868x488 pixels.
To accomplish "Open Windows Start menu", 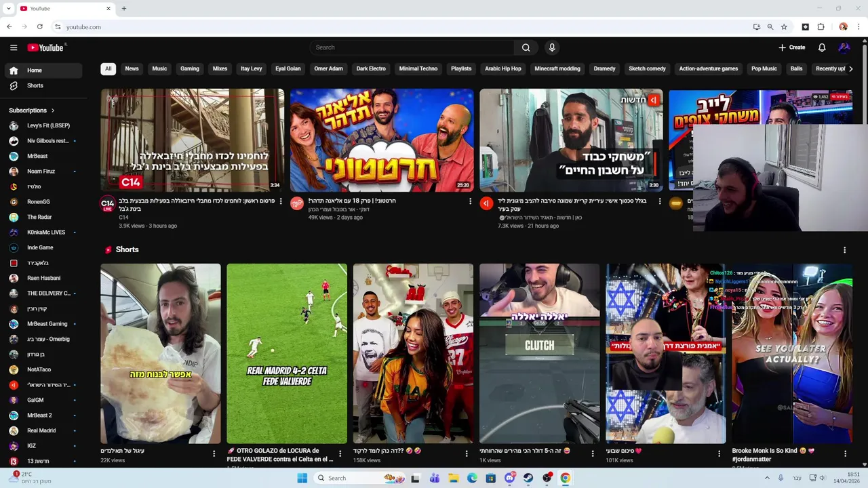I will coord(302,478).
